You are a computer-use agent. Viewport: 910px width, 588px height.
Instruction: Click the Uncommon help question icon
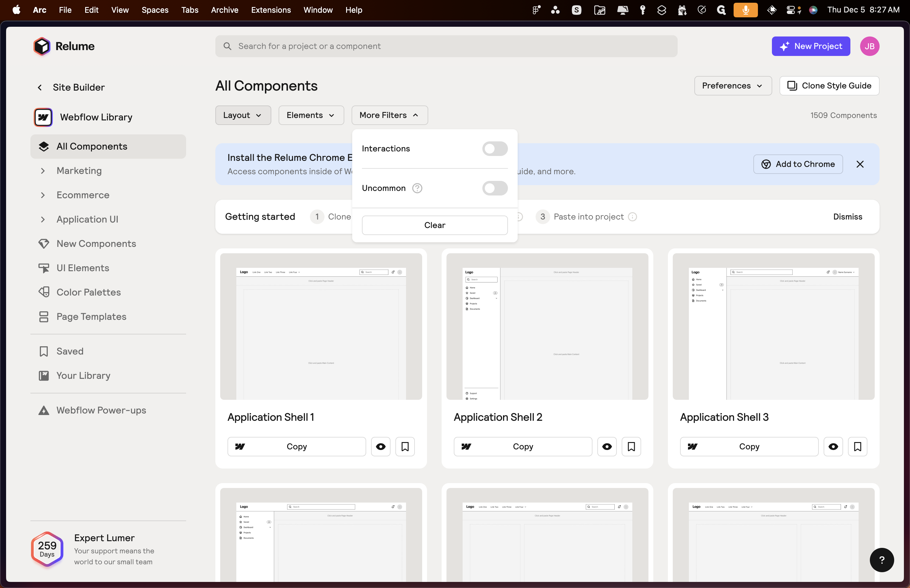pos(417,188)
